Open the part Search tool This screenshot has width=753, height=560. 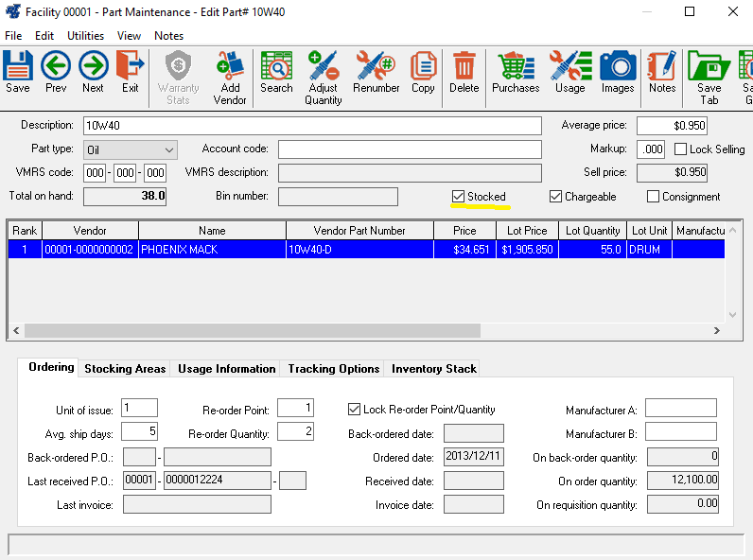276,72
